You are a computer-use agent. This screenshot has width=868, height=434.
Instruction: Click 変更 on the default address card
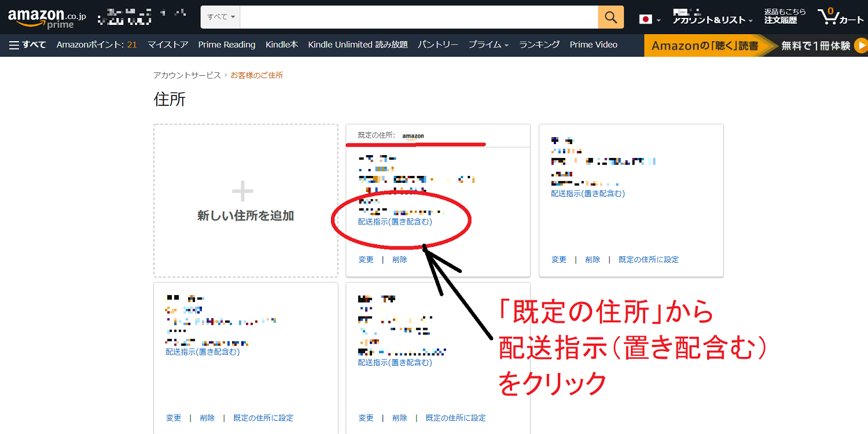tap(366, 260)
